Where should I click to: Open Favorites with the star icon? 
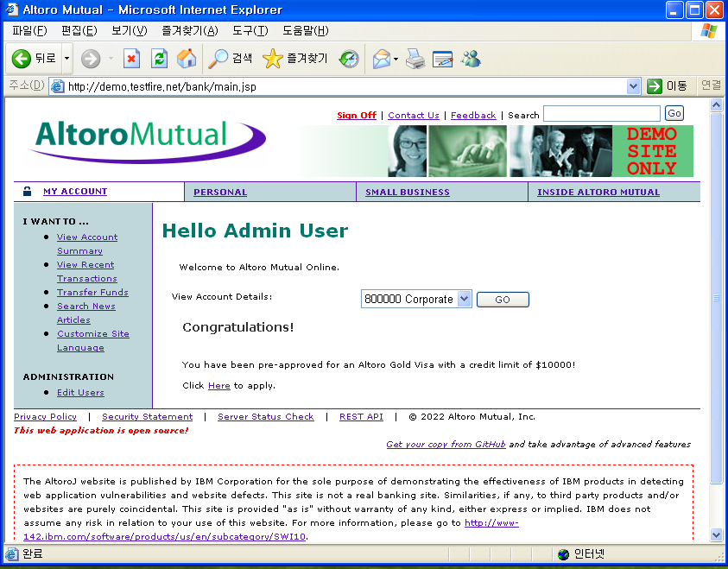coord(294,59)
